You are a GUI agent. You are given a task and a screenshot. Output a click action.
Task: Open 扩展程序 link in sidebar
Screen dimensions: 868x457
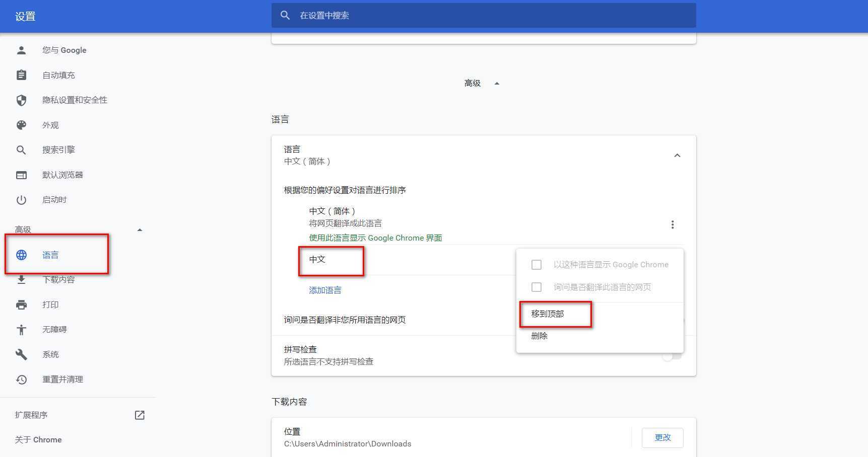pos(31,415)
